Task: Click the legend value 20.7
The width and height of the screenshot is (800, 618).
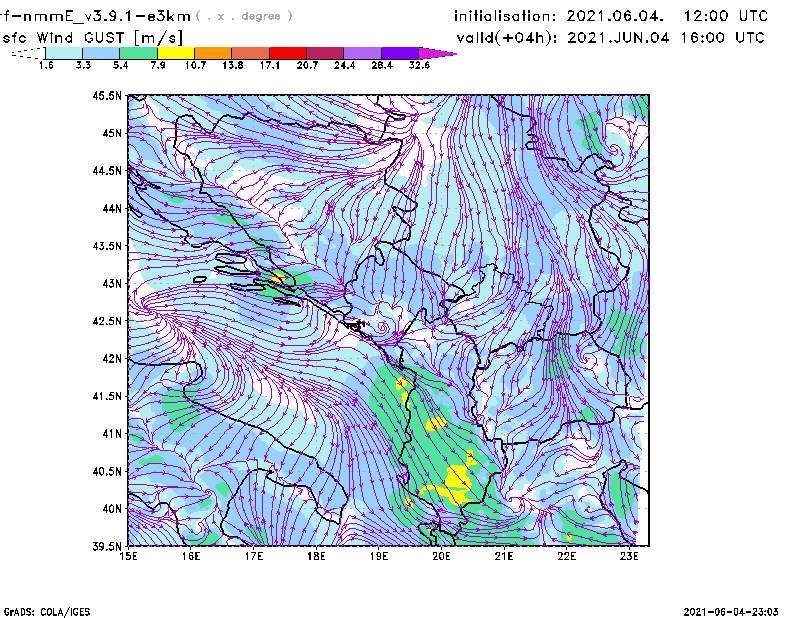Action: click(307, 65)
